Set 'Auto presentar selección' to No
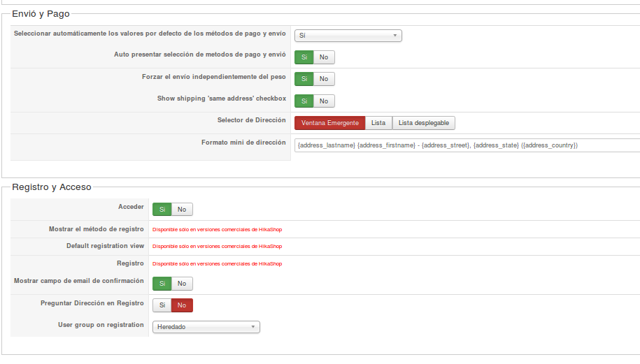 324,57
